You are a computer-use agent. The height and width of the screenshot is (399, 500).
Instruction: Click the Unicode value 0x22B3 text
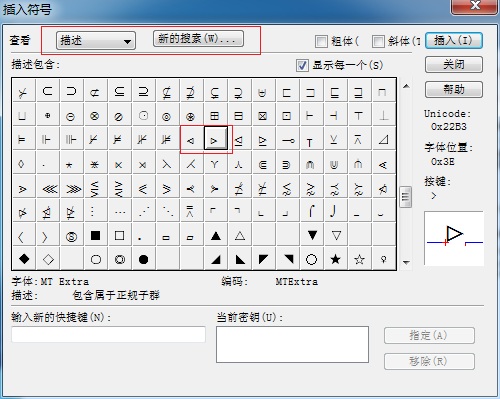449,127
